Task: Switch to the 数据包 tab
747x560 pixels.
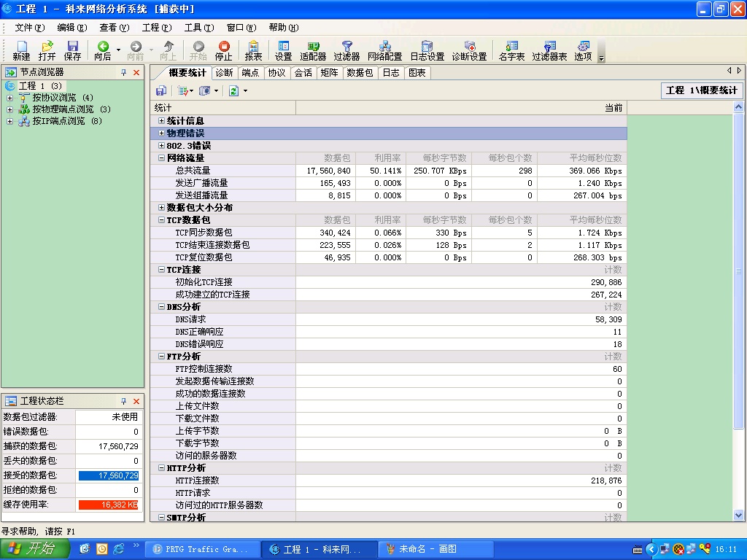Action: point(359,73)
